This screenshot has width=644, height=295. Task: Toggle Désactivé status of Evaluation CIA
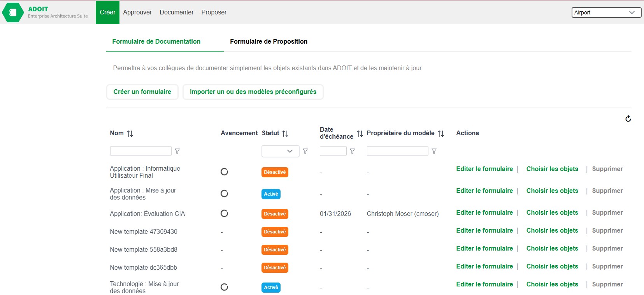[275, 214]
